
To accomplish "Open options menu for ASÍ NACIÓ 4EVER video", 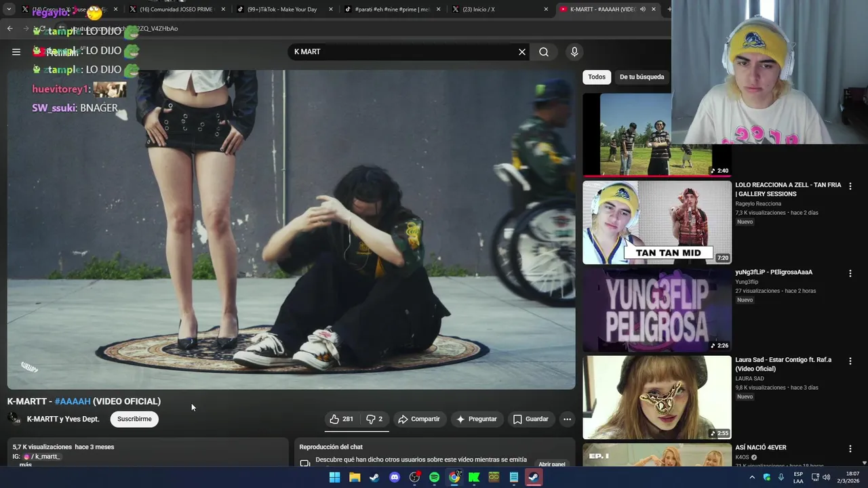I will click(x=850, y=448).
